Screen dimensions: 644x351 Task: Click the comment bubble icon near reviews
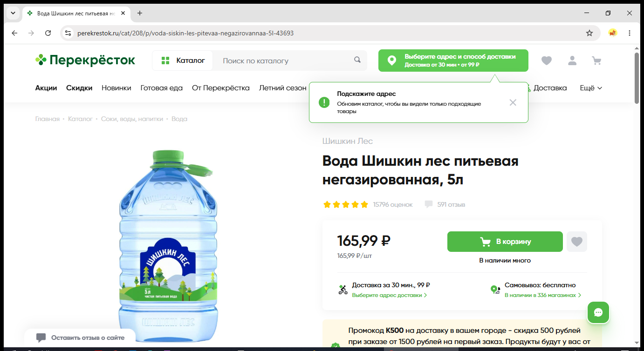(429, 204)
